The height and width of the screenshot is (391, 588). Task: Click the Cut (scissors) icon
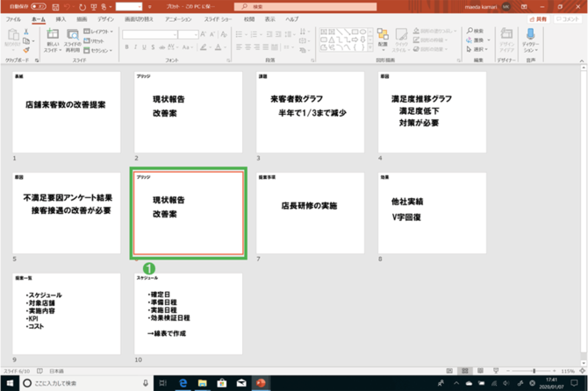[26, 32]
